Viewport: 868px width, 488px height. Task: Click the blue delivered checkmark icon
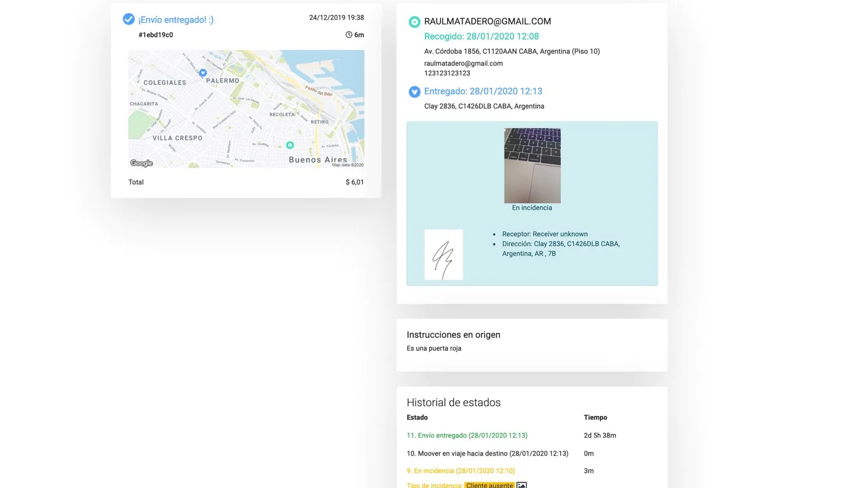pyautogui.click(x=129, y=20)
